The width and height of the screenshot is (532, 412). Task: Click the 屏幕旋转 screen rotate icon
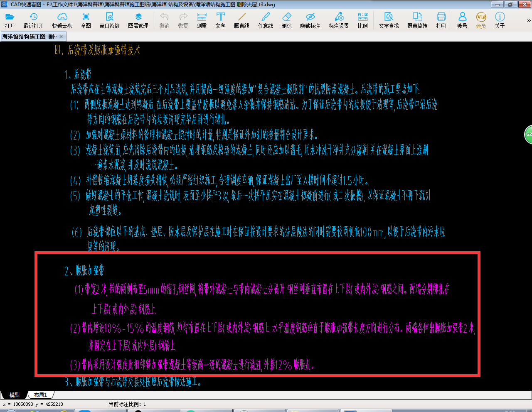417,20
